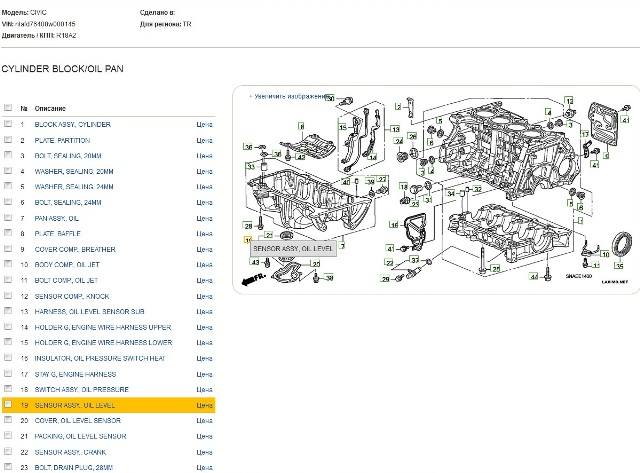Tick the checkbox for PLATE, PARTITION

click(8, 140)
